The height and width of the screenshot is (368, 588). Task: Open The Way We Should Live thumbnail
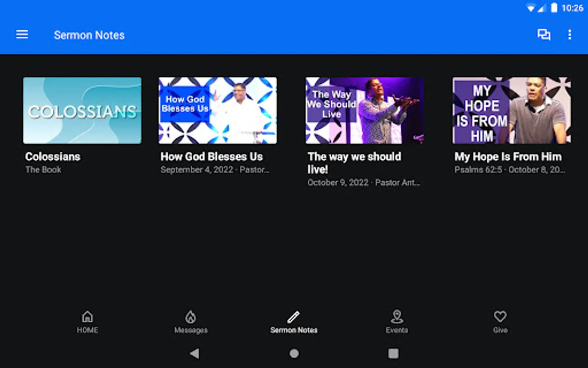coord(365,110)
